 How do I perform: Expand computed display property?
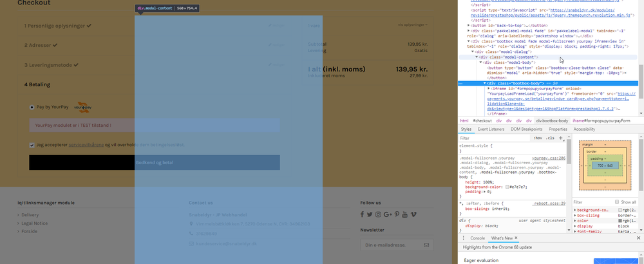575,226
